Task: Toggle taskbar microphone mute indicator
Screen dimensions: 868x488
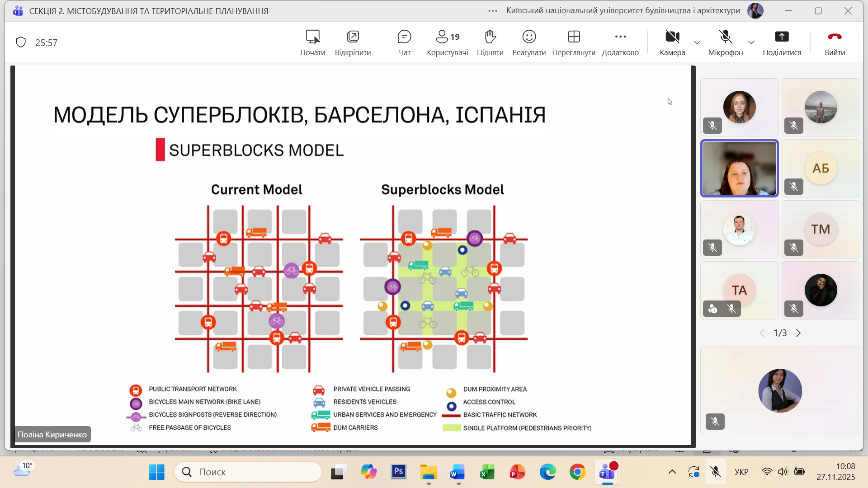Action: (x=716, y=472)
